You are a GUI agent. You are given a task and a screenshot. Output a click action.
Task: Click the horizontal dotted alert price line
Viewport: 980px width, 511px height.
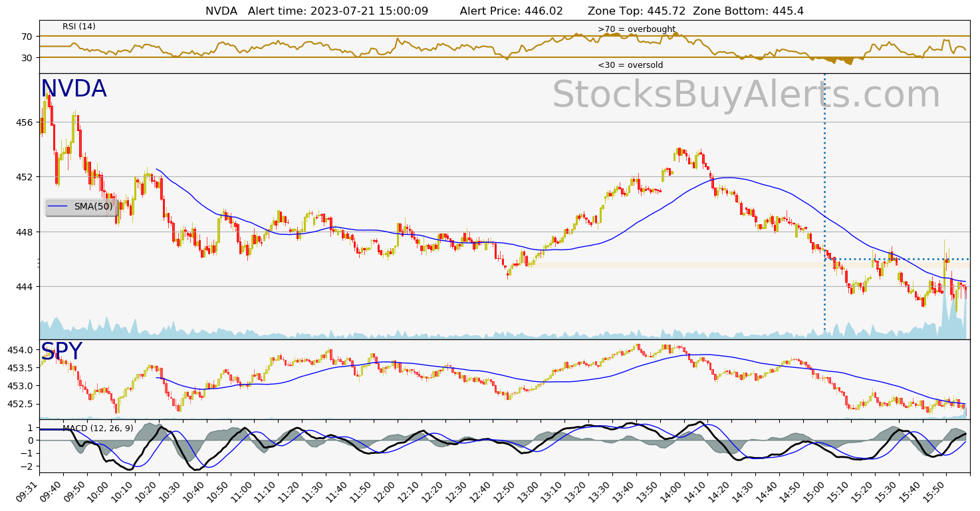[898, 259]
